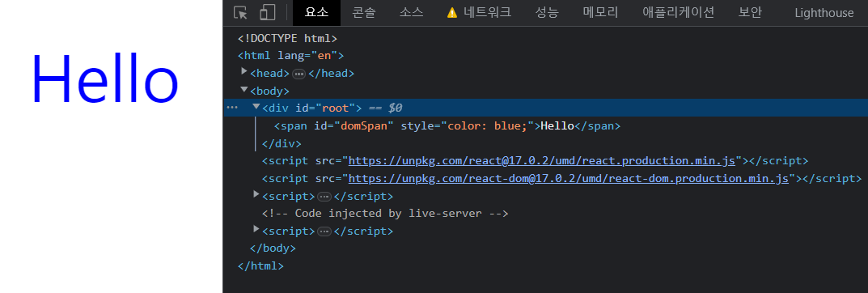Click the blue Hello text on page
The image size is (868, 293).
point(105,79)
